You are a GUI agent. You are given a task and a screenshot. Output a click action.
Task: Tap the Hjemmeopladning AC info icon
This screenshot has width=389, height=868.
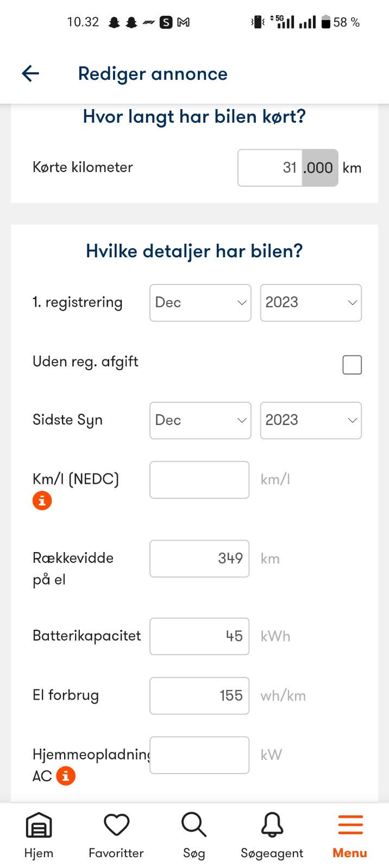point(66,776)
